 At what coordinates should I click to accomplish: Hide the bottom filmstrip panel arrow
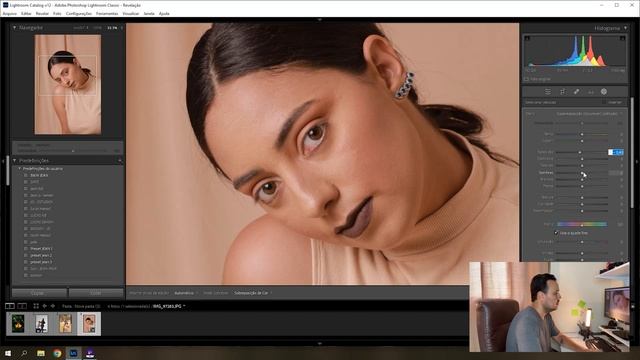pyautogui.click(x=320, y=343)
